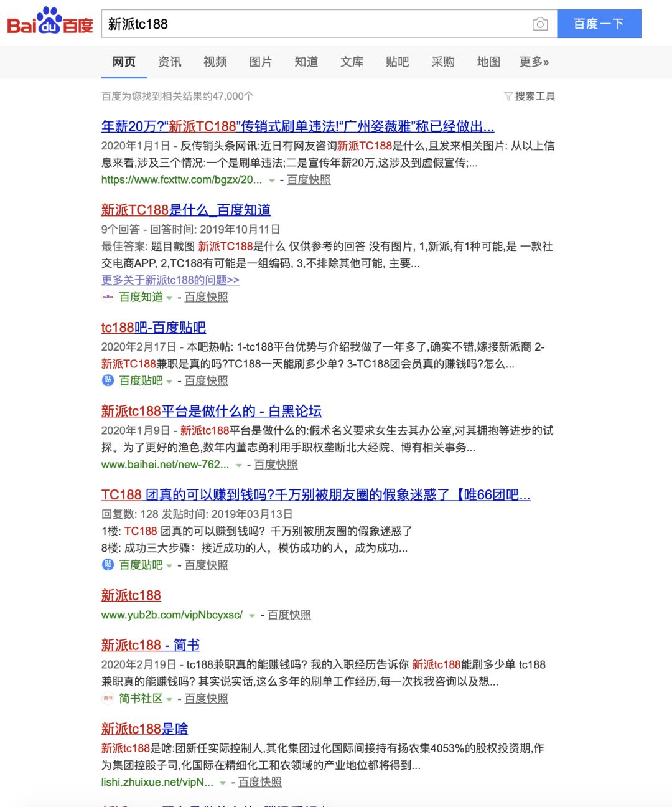Expand dropdown arrow next to fcxttw.com URL
Viewport: 672px width, 807px height.
[x=271, y=181]
